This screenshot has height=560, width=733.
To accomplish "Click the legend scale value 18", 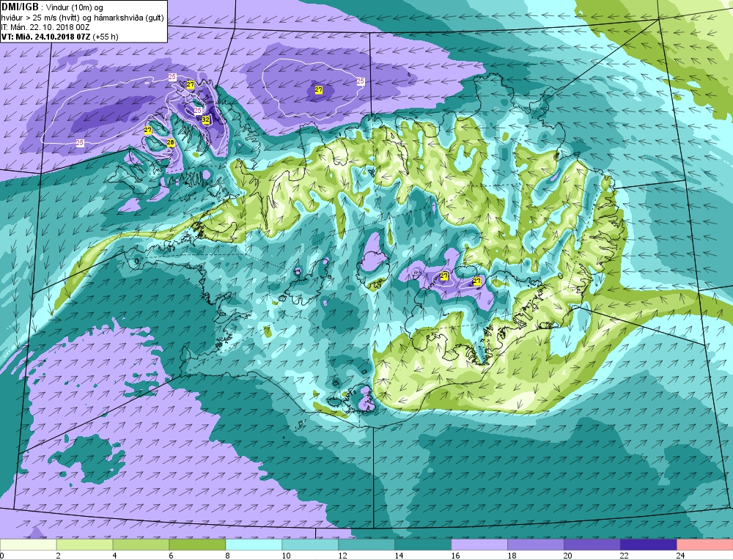I will (512, 556).
